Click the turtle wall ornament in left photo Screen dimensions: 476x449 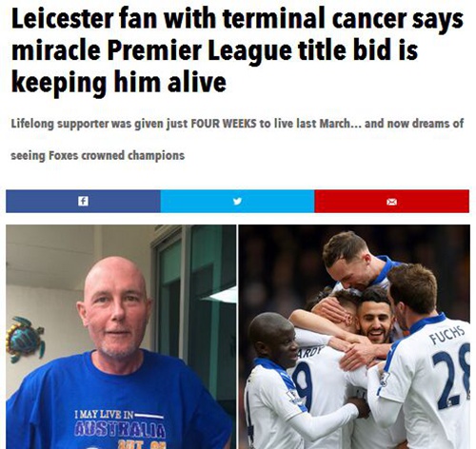pos(26,340)
